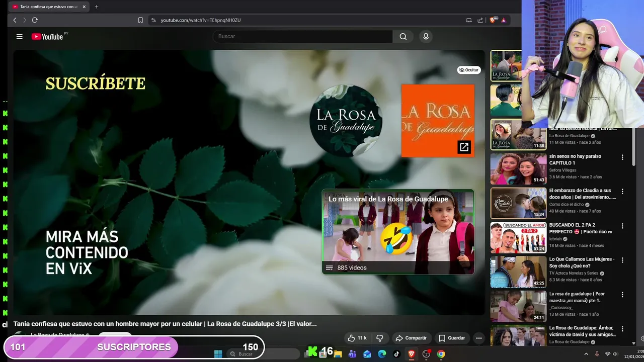Open Google Chrome from the taskbar
Screen dimensions: 644x362
tap(441, 354)
